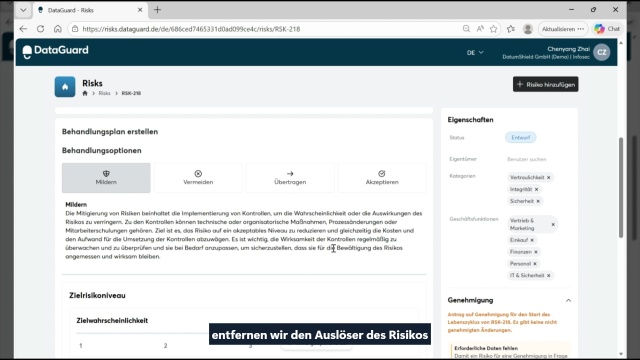Select target probability value 2
The image size is (640, 360).
coord(165,346)
